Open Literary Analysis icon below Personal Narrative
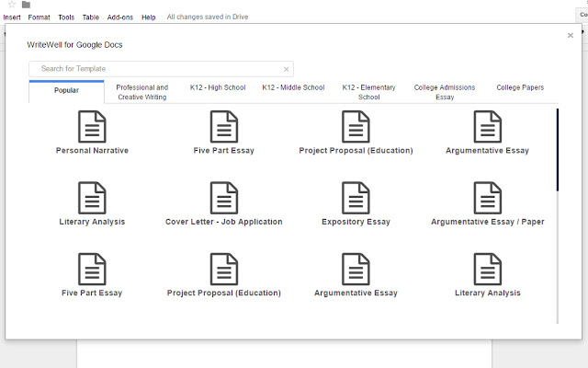This screenshot has width=588, height=368. (x=92, y=198)
